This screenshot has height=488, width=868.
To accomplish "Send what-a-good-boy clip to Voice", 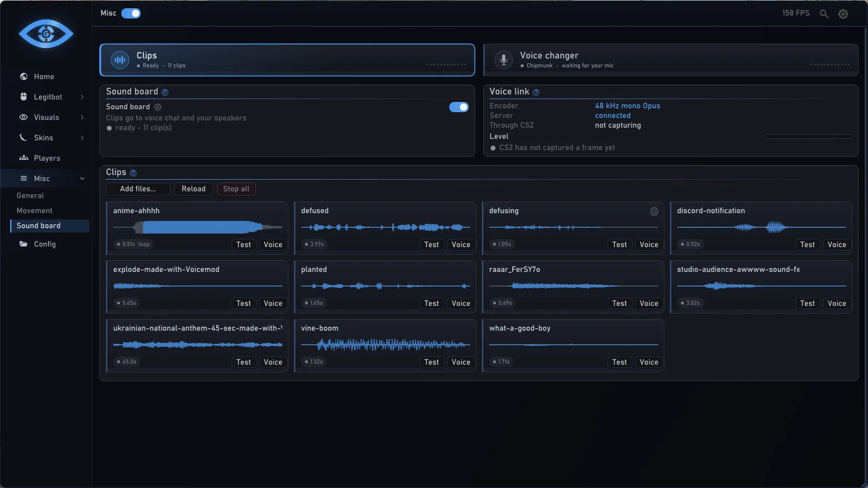I will (649, 362).
